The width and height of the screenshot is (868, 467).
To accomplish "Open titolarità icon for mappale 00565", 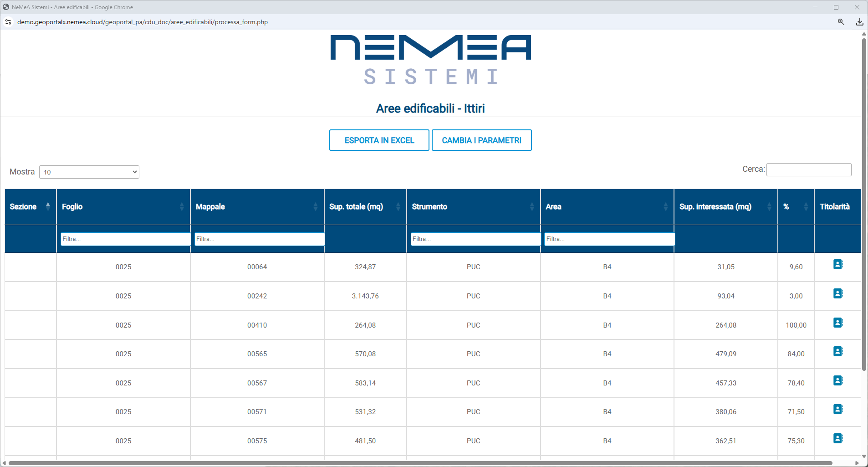I will tap(837, 351).
